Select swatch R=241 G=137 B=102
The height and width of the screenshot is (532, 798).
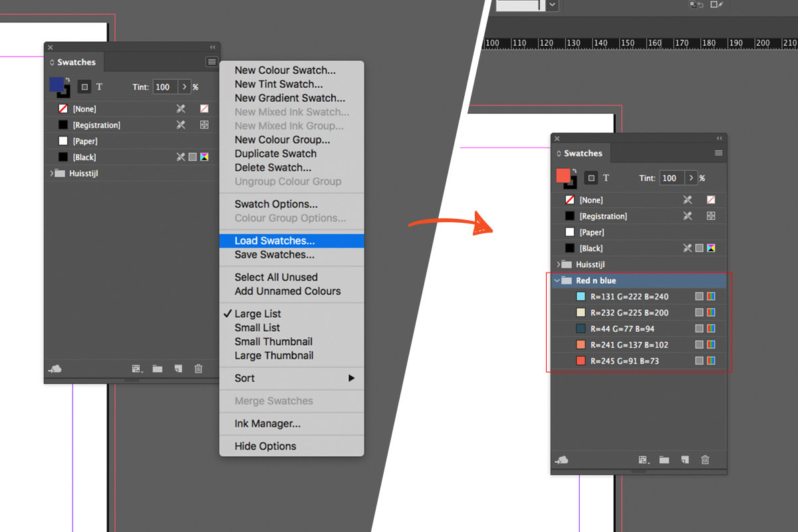pyautogui.click(x=638, y=344)
